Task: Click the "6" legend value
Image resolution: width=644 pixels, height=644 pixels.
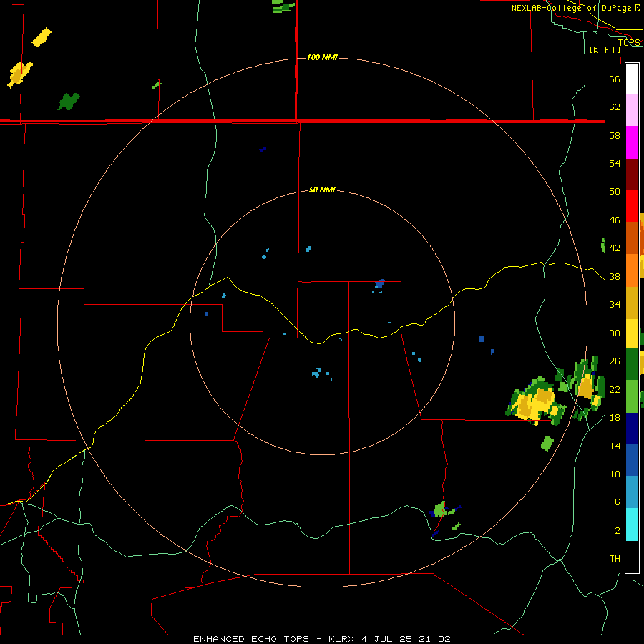Action: [617, 502]
